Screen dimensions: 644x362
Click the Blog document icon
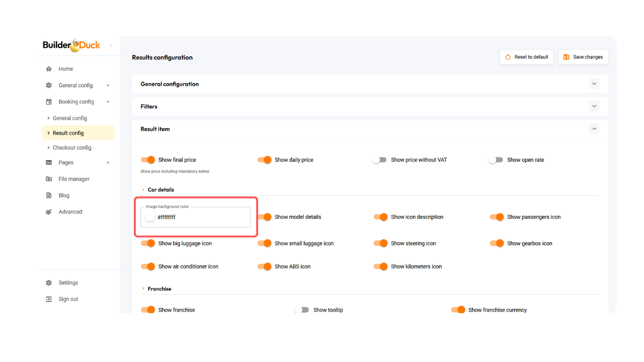49,196
